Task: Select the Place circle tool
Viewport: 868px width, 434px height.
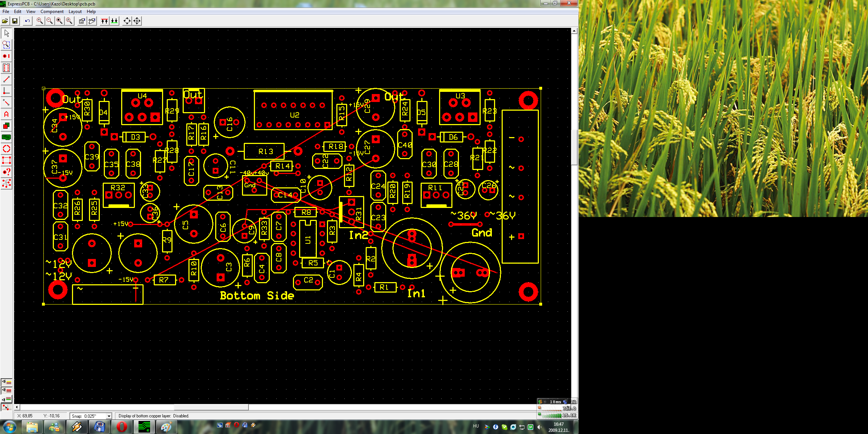Action: point(7,149)
